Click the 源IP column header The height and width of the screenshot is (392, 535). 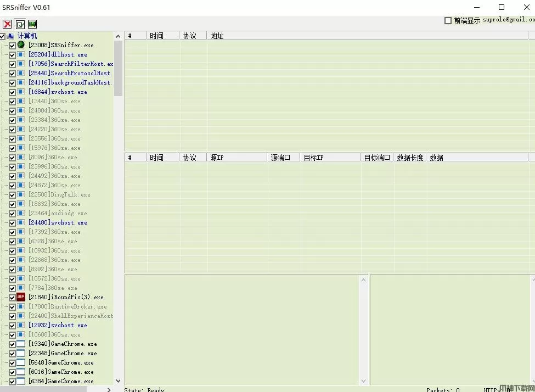point(217,158)
